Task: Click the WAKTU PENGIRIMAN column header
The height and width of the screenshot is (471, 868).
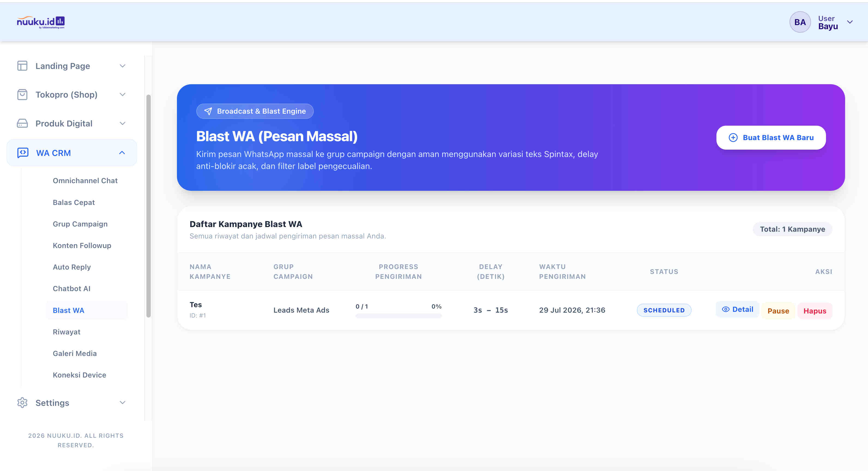Action: (x=562, y=271)
